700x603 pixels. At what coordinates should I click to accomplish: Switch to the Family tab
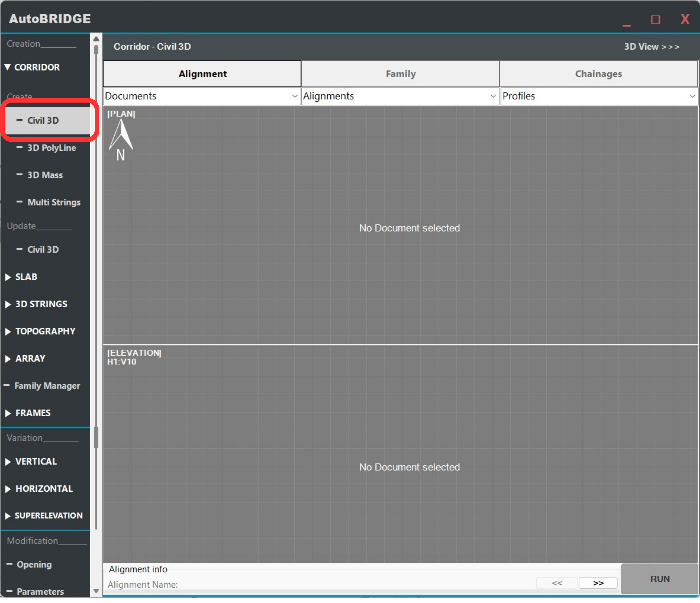400,74
